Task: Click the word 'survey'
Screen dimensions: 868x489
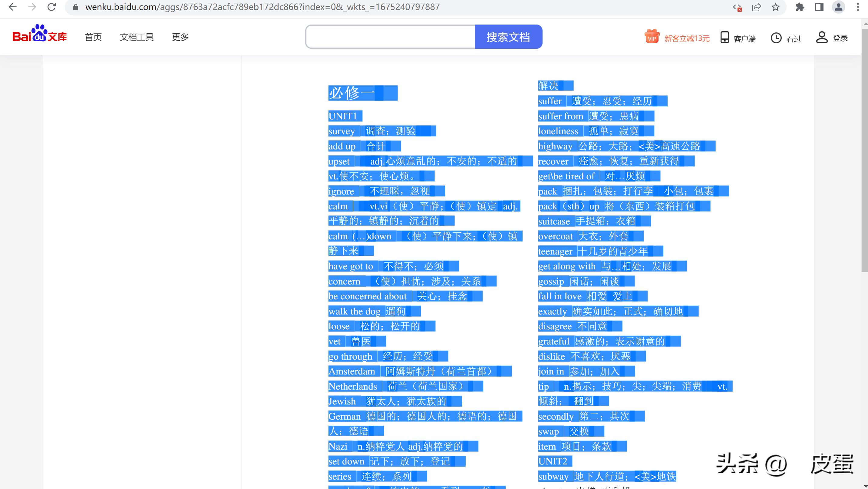Action: [342, 131]
